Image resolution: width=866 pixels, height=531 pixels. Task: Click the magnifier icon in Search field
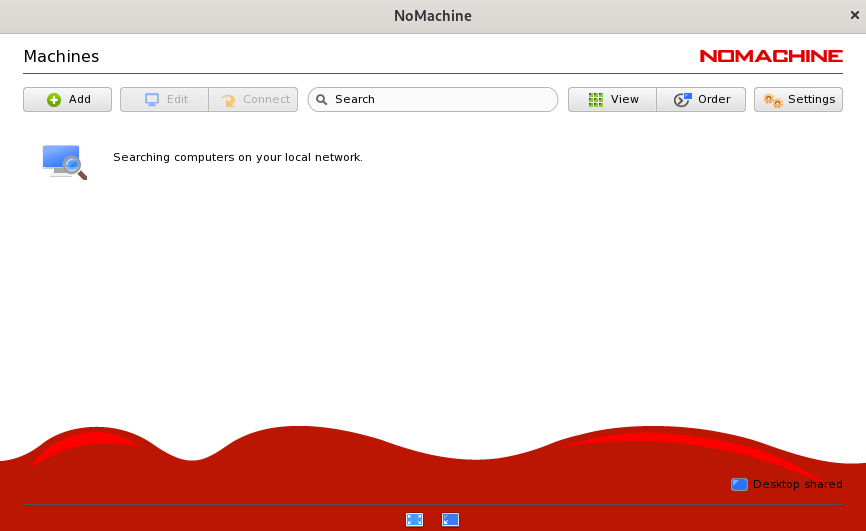[321, 99]
